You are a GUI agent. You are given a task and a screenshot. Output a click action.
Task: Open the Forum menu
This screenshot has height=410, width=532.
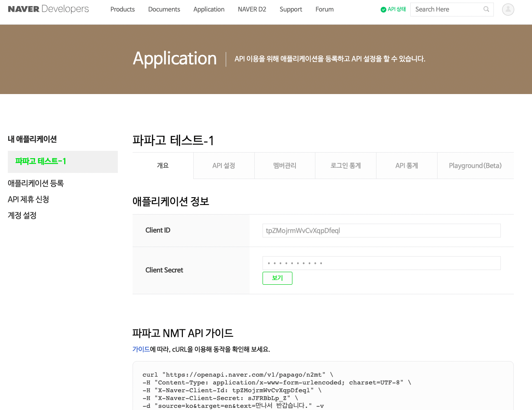pos(324,9)
